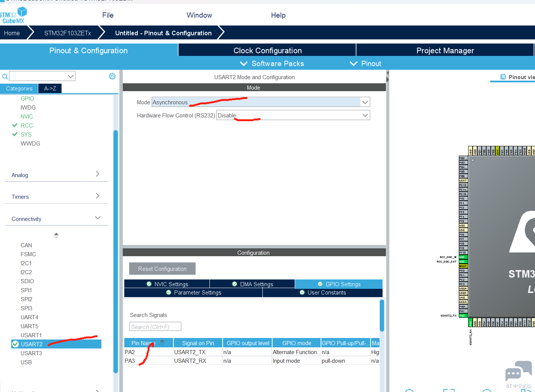Click the PA1 pin on the chip

[463, 311]
